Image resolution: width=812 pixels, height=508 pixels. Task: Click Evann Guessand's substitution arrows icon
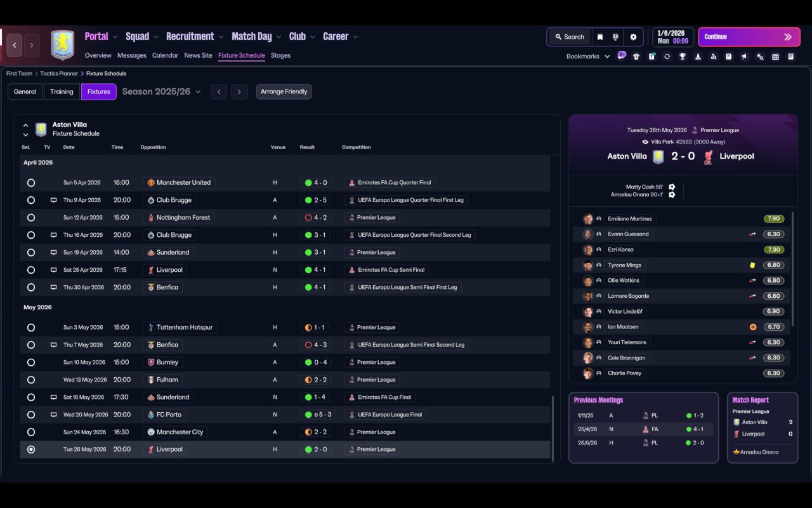pos(752,234)
